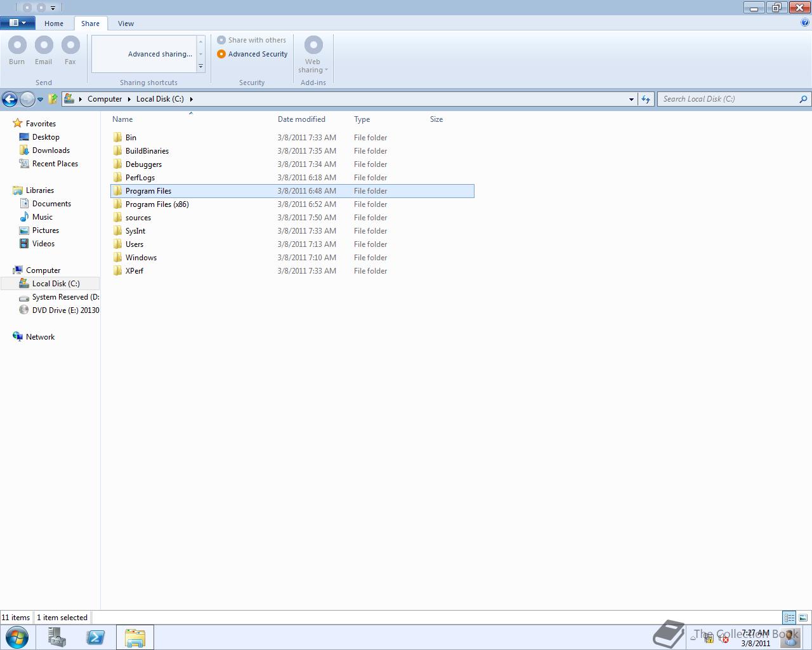
Task: Open the recent locations dropdown arrow
Action: [x=40, y=100]
